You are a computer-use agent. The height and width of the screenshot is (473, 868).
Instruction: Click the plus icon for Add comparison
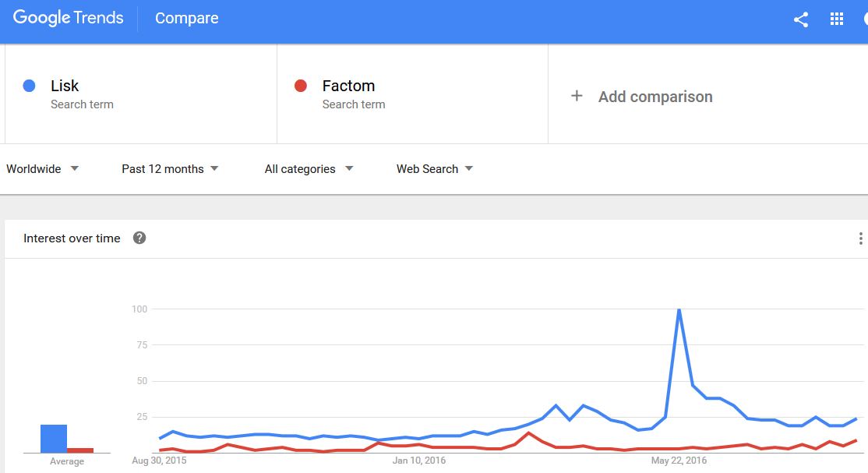[577, 96]
